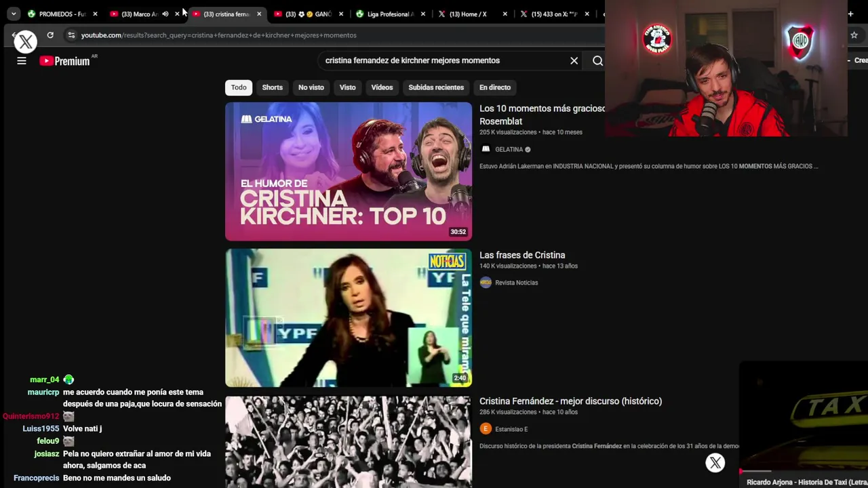Image resolution: width=868 pixels, height=488 pixels.
Task: Close the (13) Home / X tab
Action: (505, 14)
